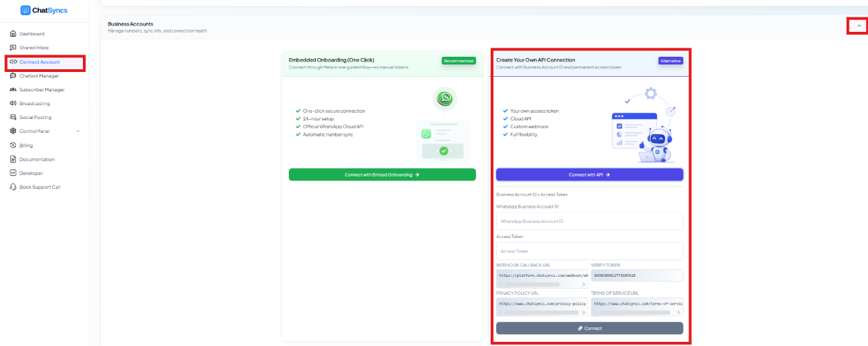Click the Shared Inbox chat icon
The image size is (868, 346).
click(x=13, y=48)
